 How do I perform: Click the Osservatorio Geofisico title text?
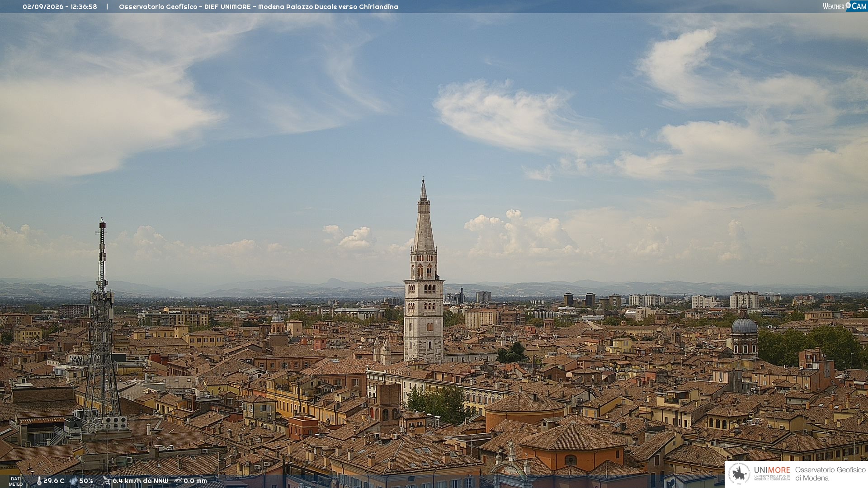[x=158, y=7]
